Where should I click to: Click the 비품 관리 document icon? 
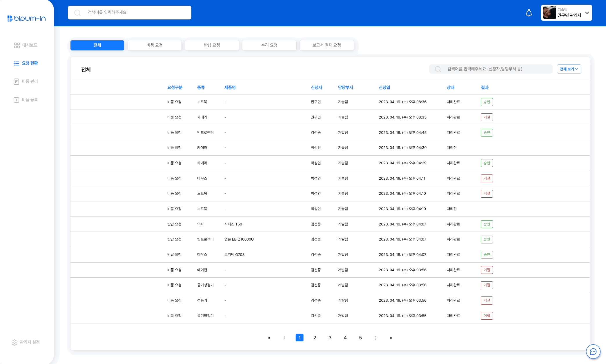pyautogui.click(x=16, y=82)
